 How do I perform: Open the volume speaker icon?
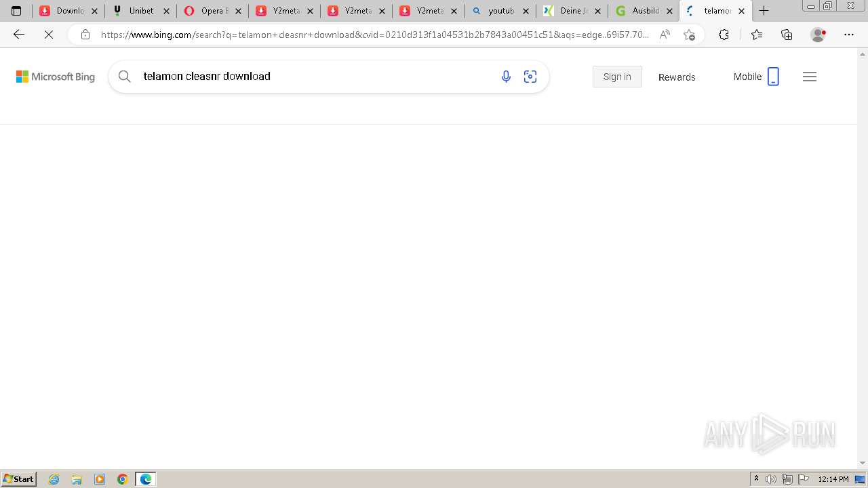[771, 479]
